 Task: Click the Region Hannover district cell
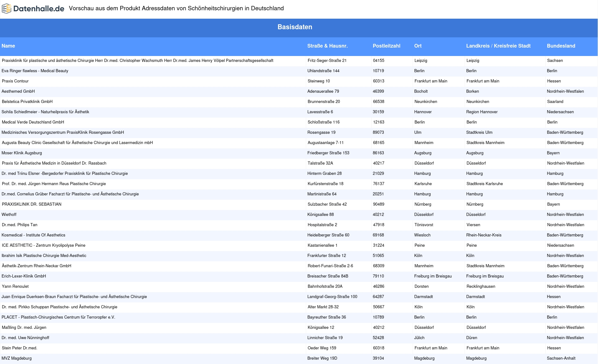tap(482, 112)
